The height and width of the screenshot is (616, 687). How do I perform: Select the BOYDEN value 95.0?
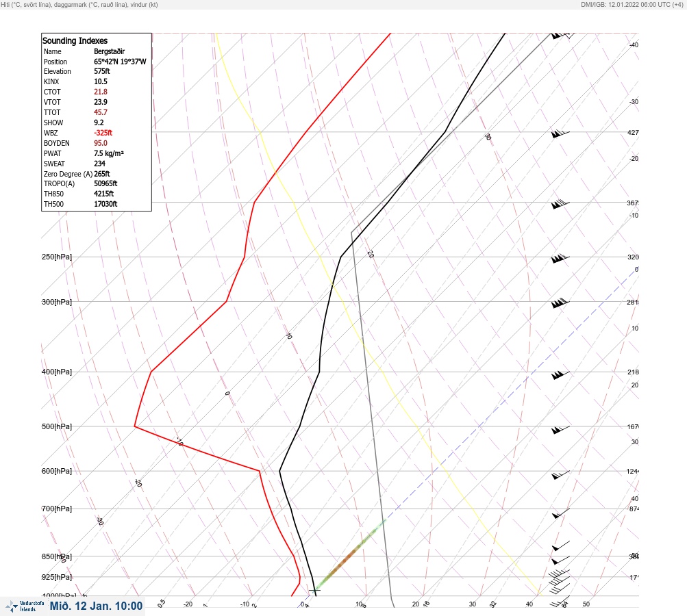pos(100,143)
